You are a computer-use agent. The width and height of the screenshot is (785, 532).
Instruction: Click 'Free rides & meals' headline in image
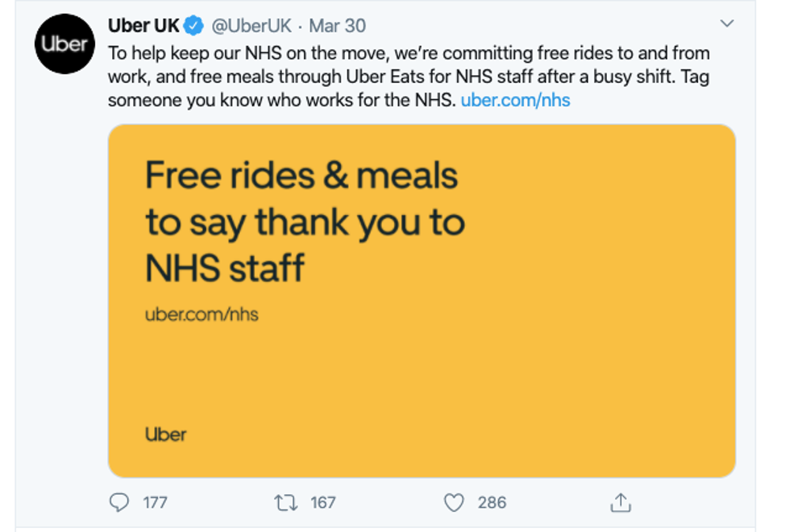pos(301,175)
